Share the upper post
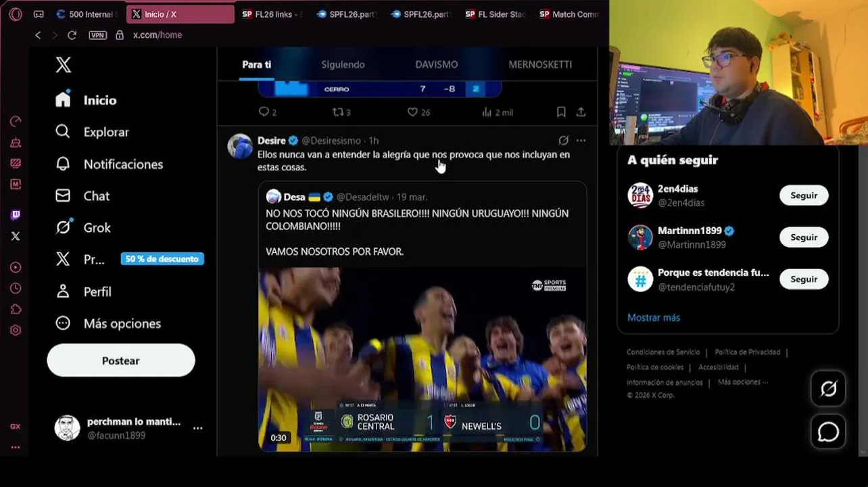Viewport: 868px width, 487px height. 581,112
